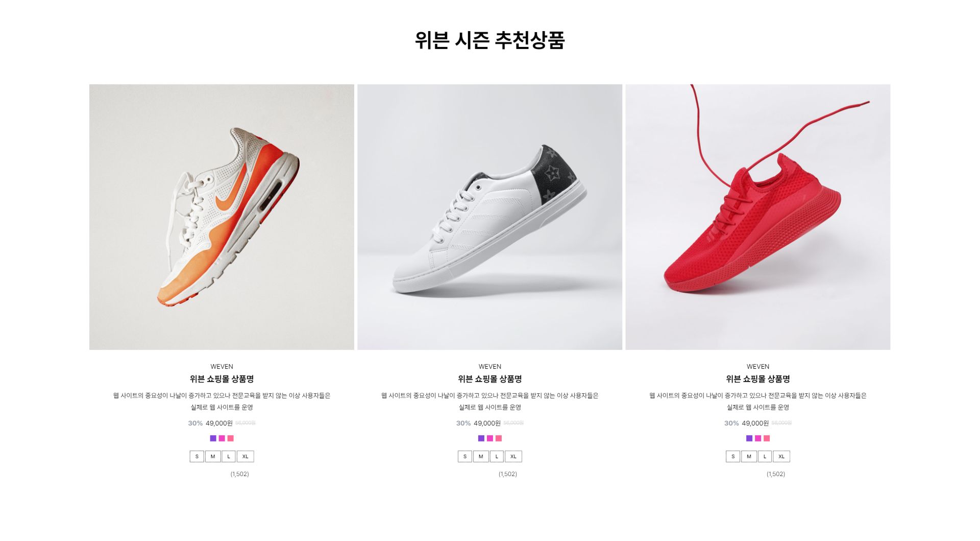Image resolution: width=980 pixels, height=541 pixels.
Task: Choose size XL for the first product
Action: 246,457
